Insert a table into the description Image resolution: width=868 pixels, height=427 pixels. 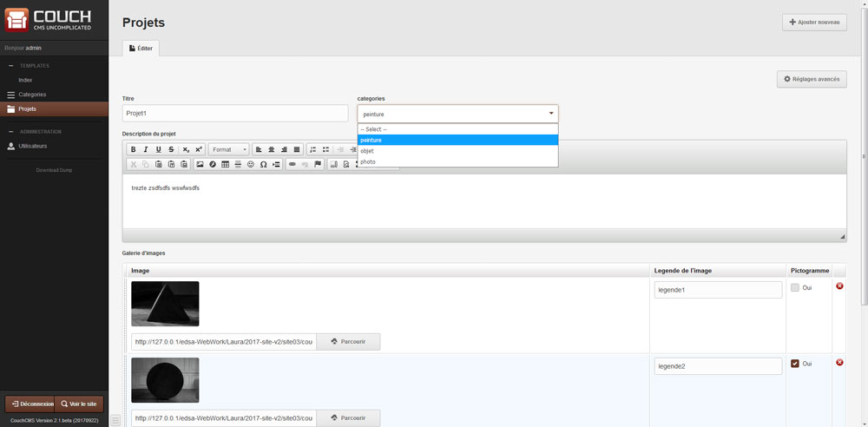pos(226,164)
